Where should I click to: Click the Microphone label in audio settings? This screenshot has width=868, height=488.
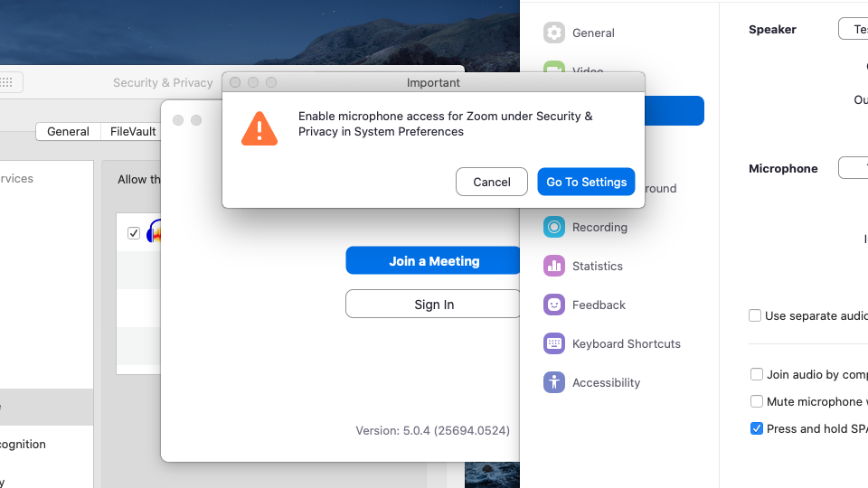[783, 168]
